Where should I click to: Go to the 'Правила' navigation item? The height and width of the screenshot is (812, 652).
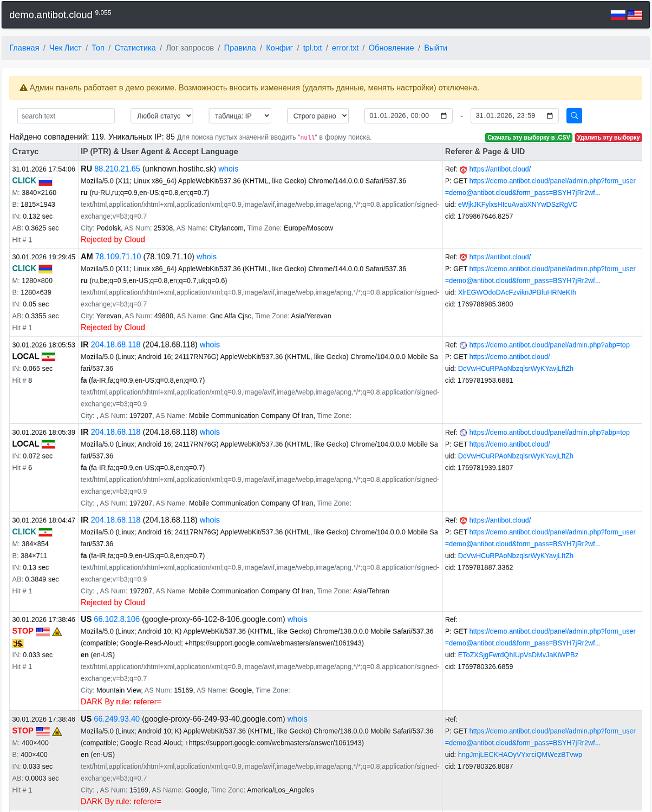click(239, 48)
